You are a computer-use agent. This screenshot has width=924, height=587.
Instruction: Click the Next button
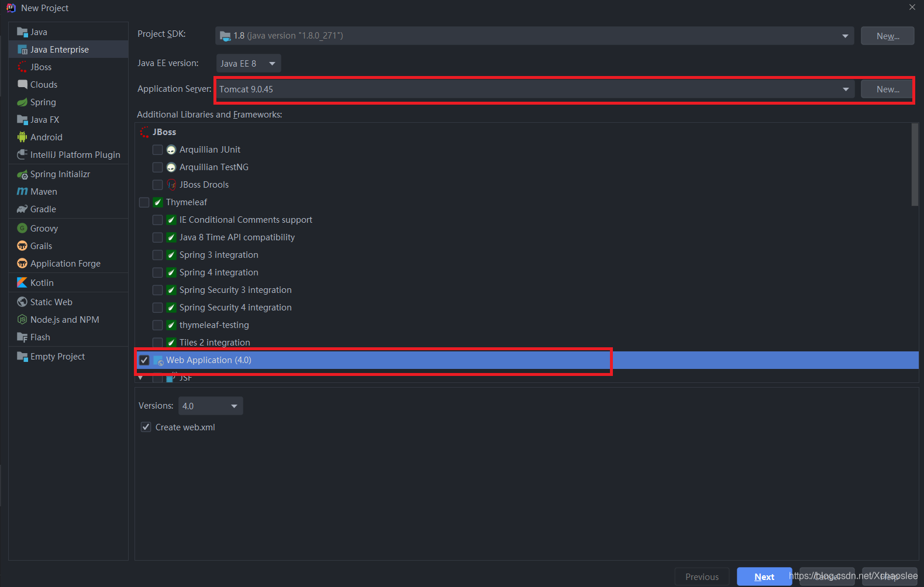(764, 576)
